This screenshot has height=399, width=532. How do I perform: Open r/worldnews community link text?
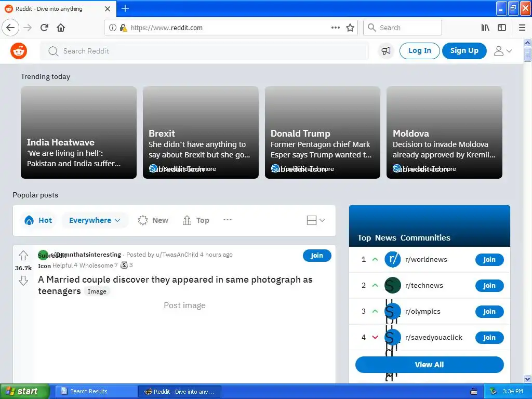(x=426, y=260)
